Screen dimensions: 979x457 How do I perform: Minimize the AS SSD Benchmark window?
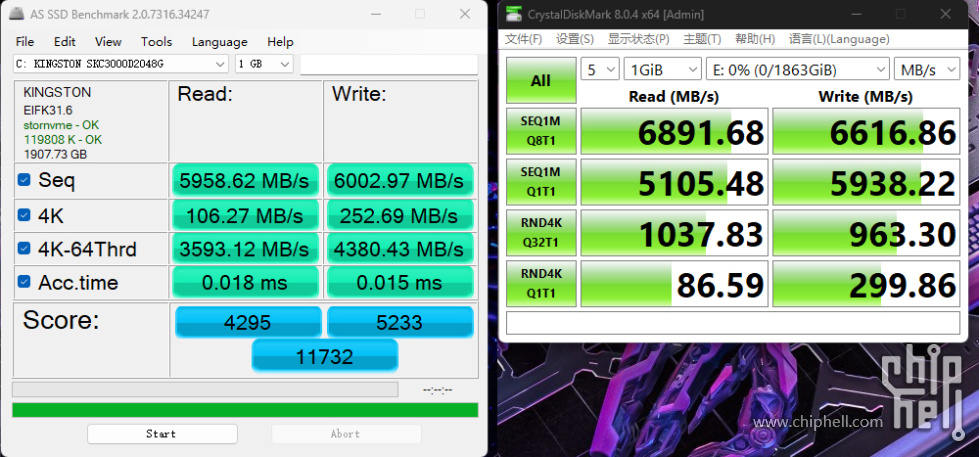coord(372,14)
